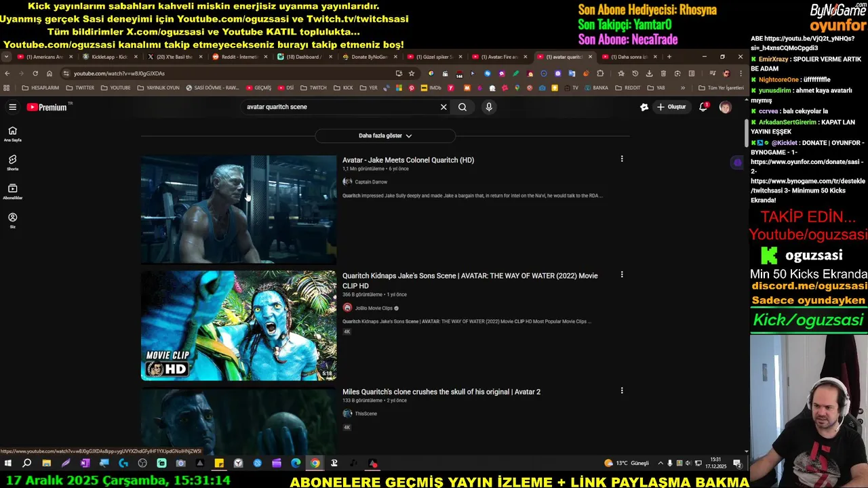Visit the ThisScene channel

(x=366, y=413)
